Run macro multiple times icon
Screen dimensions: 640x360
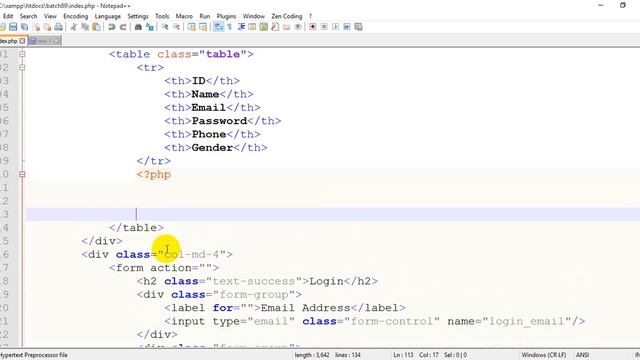(347, 27)
